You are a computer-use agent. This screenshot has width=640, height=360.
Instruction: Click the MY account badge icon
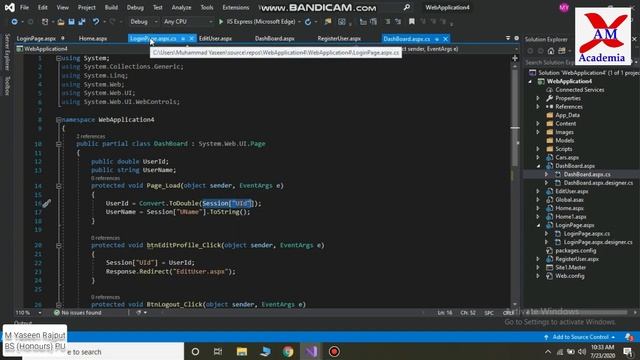coord(564,7)
